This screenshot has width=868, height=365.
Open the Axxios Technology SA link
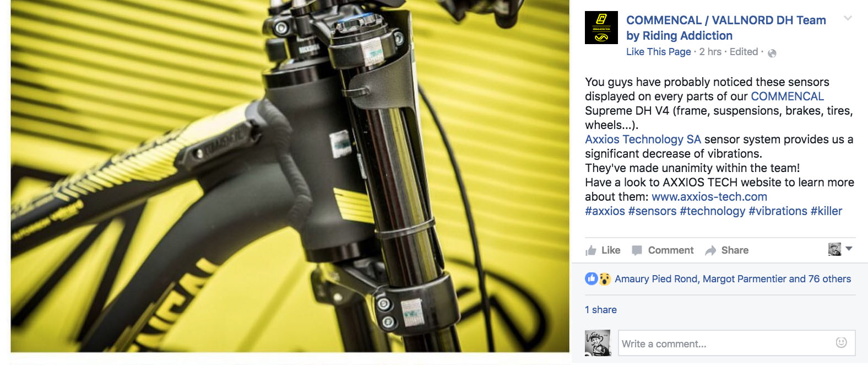point(643,139)
